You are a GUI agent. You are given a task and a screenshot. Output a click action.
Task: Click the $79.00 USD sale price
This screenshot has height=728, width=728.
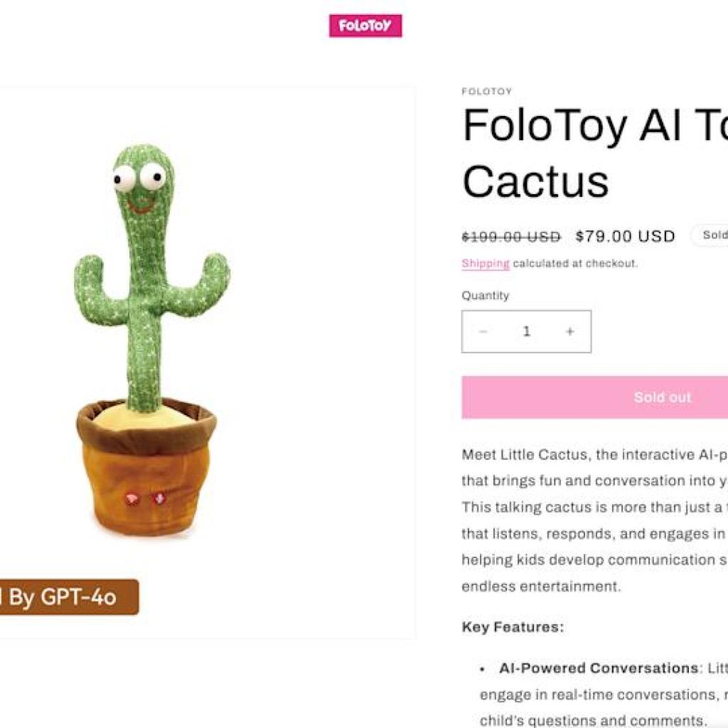point(625,235)
